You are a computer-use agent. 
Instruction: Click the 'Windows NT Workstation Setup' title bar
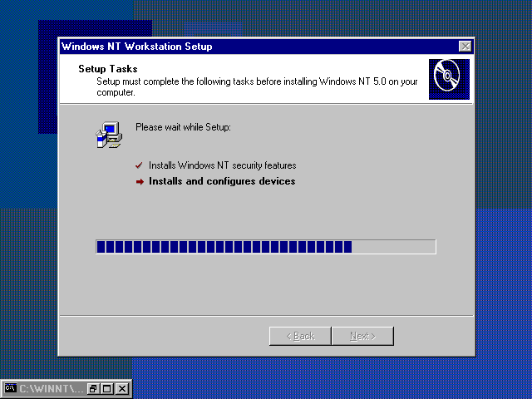[266, 47]
